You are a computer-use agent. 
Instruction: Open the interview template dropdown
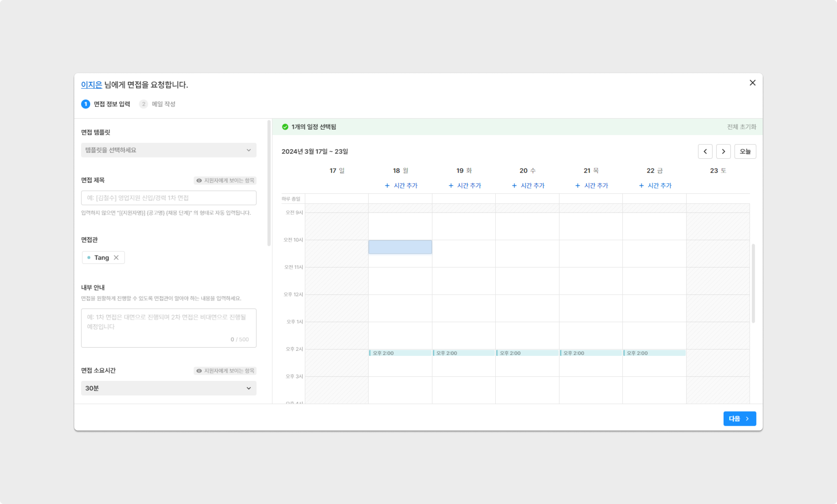pos(168,150)
